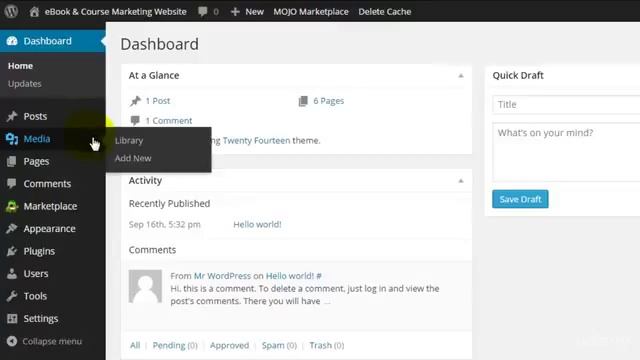
Task: Open the Twenty Fourteen theme link
Action: 256,140
